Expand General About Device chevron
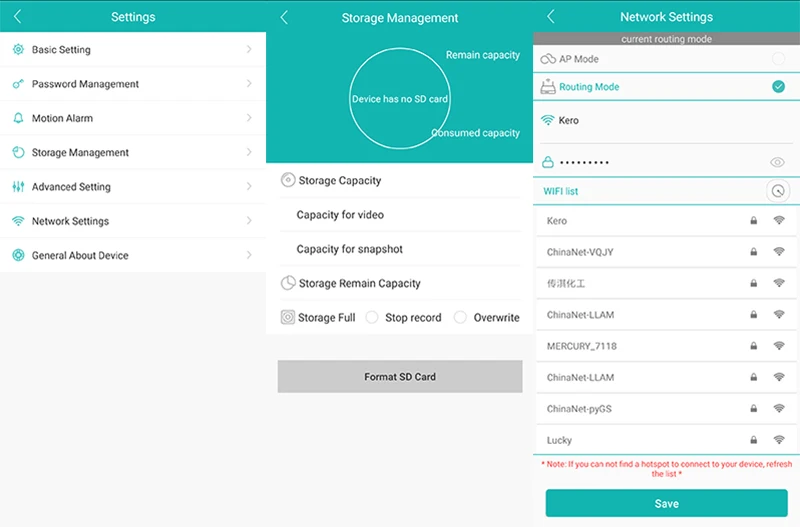This screenshot has width=800, height=527. coord(249,255)
